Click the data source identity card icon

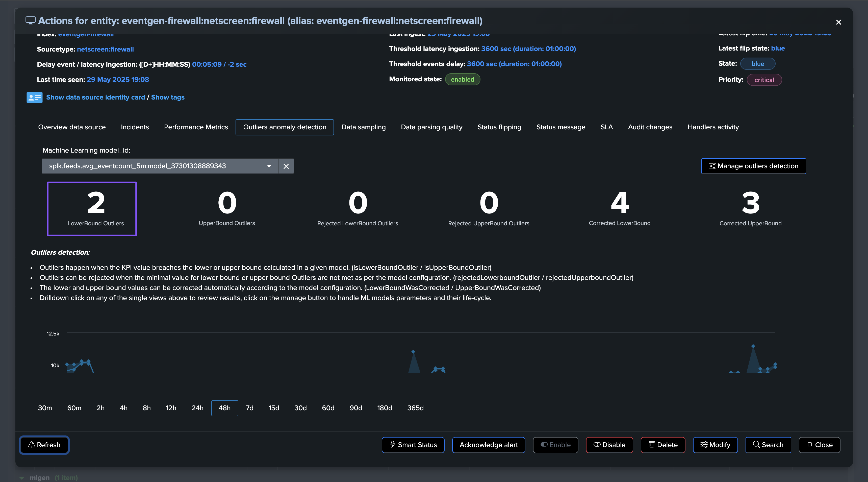click(x=34, y=98)
